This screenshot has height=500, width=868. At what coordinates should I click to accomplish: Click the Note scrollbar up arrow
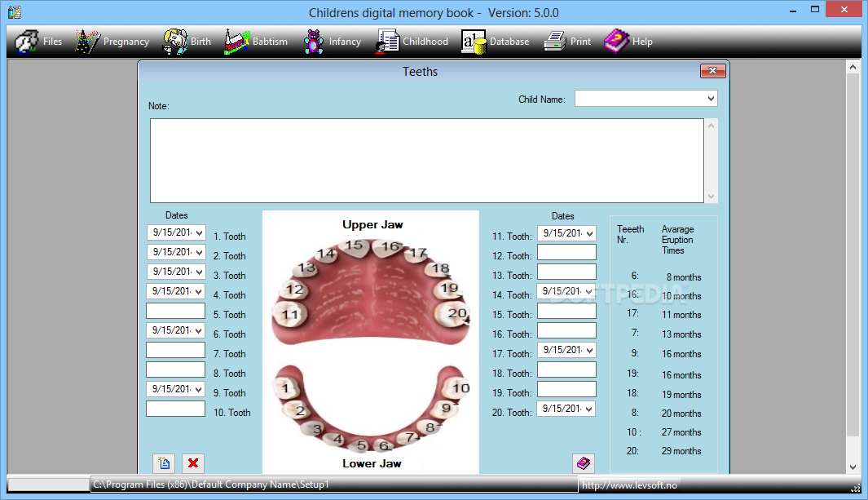[x=712, y=126]
